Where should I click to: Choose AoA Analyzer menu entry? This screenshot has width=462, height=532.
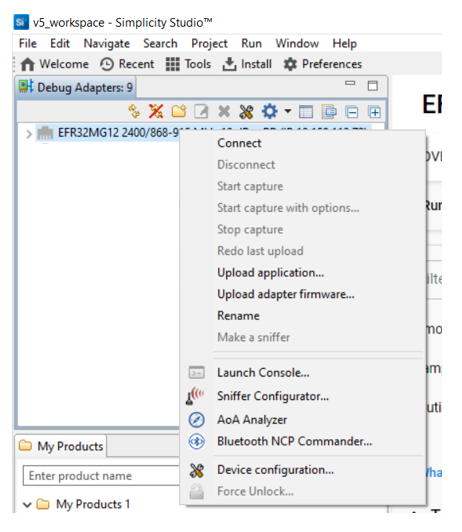(252, 420)
